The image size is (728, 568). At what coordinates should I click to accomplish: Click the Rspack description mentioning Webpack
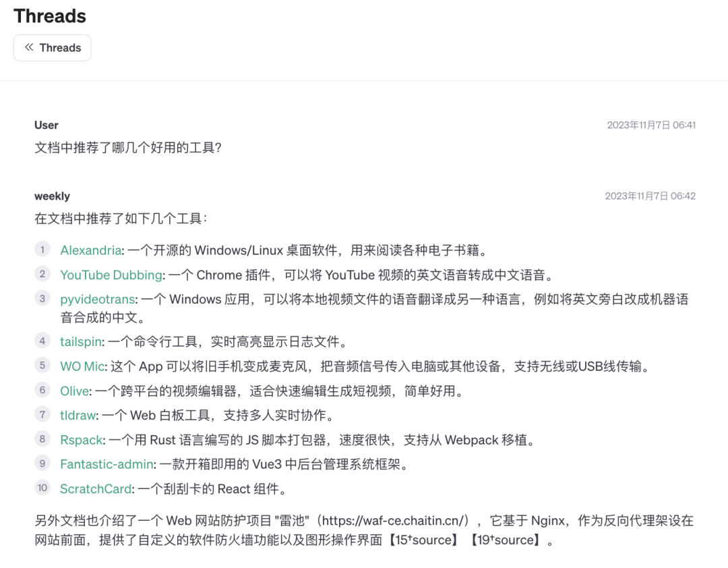coord(324,440)
